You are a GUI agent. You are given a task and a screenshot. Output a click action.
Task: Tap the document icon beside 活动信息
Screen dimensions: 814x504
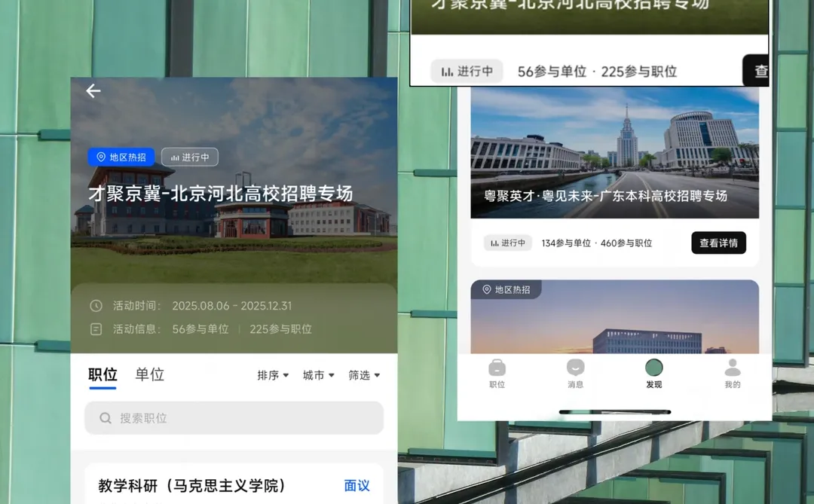[96, 329]
